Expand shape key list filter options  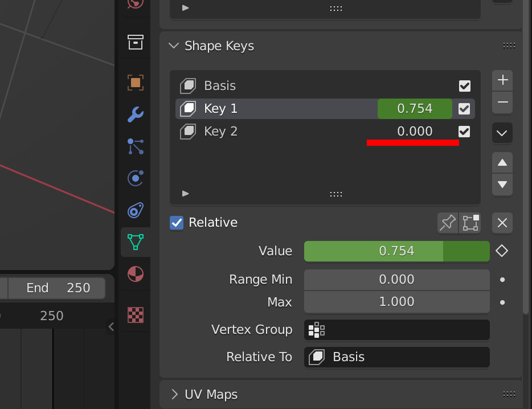[x=185, y=194]
